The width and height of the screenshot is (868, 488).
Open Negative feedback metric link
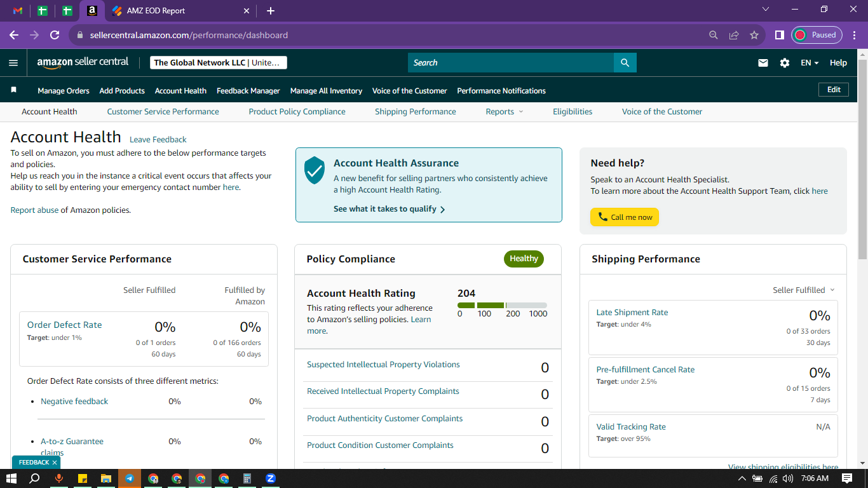[x=74, y=402]
